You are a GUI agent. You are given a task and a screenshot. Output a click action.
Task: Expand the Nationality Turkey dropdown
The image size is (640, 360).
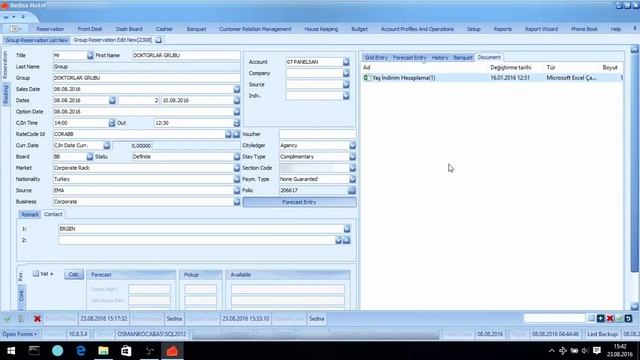point(237,179)
